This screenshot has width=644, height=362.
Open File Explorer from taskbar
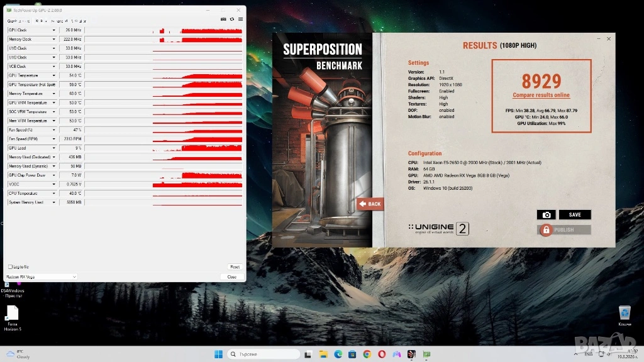click(323, 354)
